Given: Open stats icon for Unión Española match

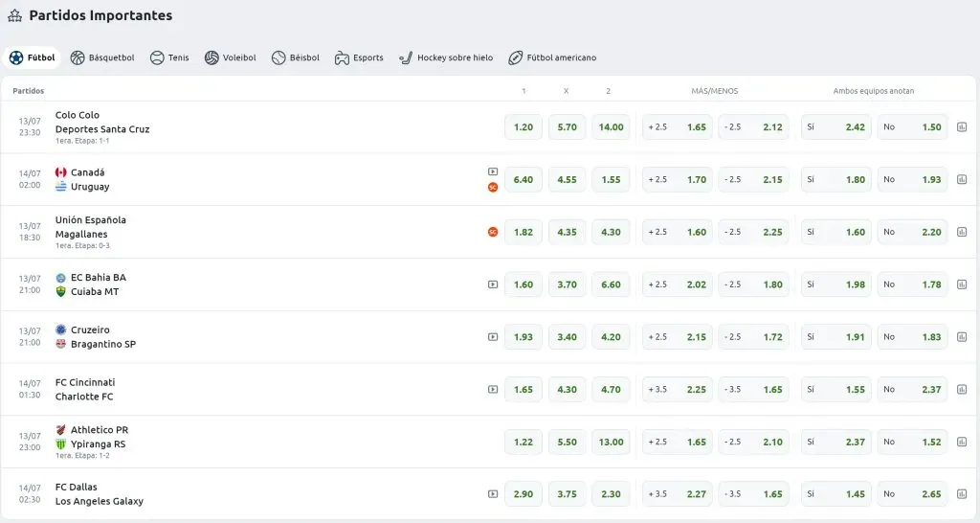Looking at the screenshot, I should pos(962,232).
